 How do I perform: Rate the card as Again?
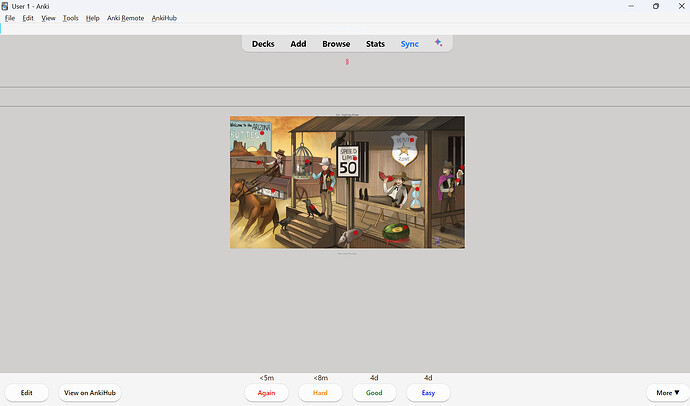[x=266, y=393]
